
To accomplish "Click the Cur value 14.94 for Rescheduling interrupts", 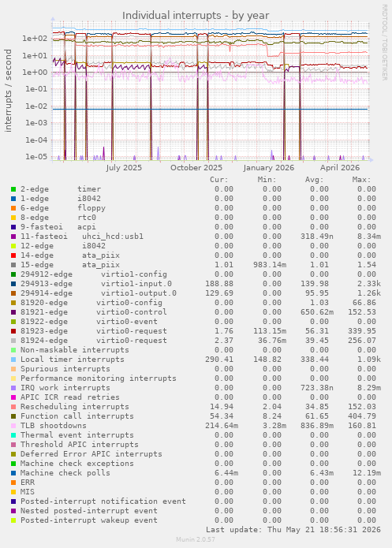I will (x=222, y=407).
